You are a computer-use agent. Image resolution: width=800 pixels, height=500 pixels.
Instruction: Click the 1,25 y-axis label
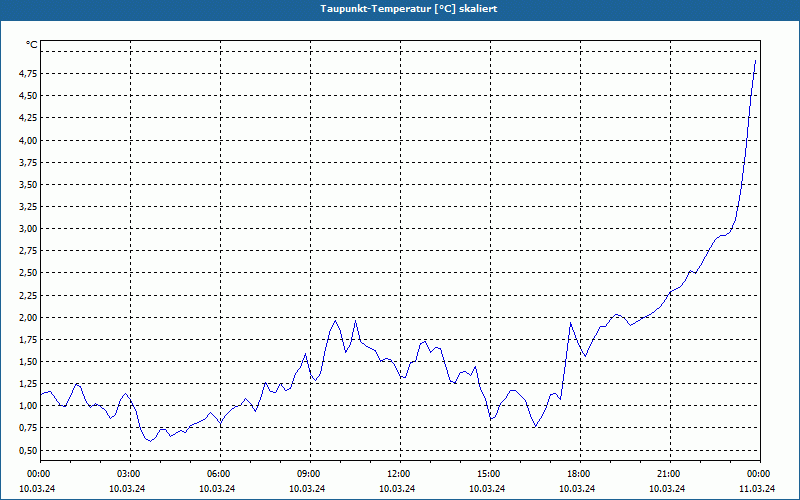(28, 384)
